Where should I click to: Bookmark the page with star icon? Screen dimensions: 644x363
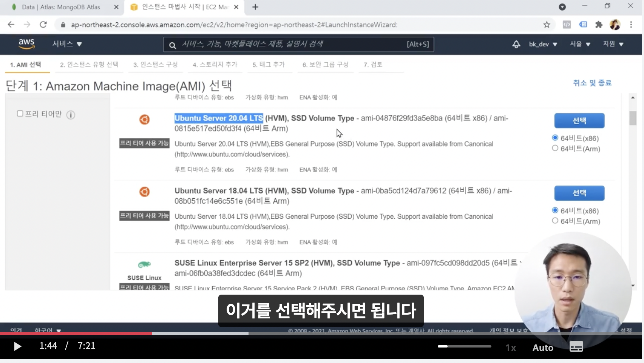click(x=547, y=25)
